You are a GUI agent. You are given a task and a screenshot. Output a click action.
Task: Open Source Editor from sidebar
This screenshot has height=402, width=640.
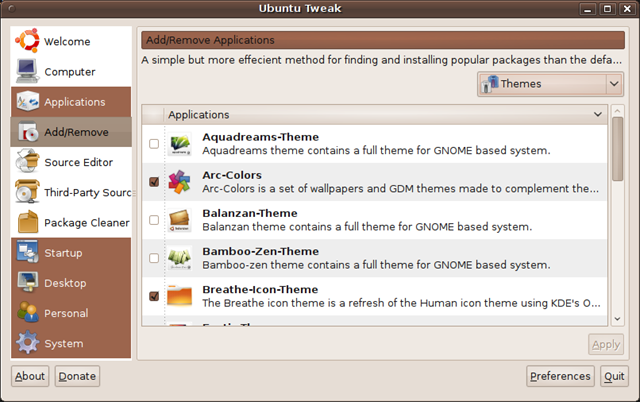tap(71, 162)
